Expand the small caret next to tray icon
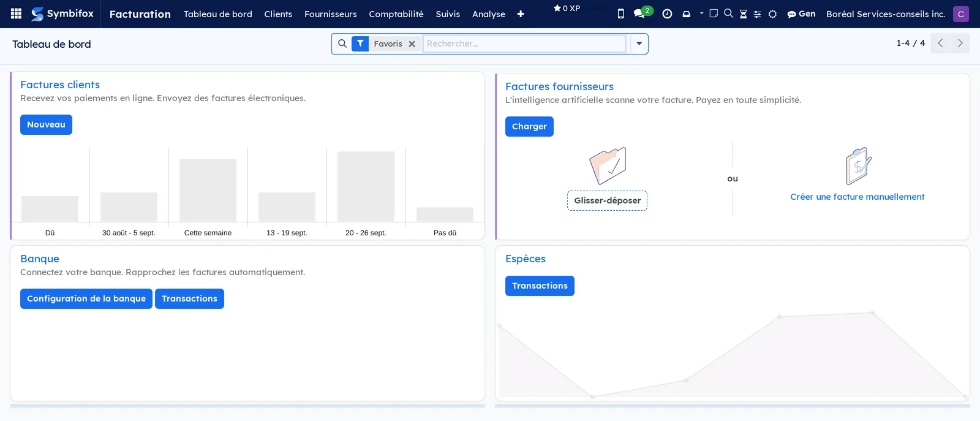Image resolution: width=980 pixels, height=421 pixels. click(x=702, y=13)
